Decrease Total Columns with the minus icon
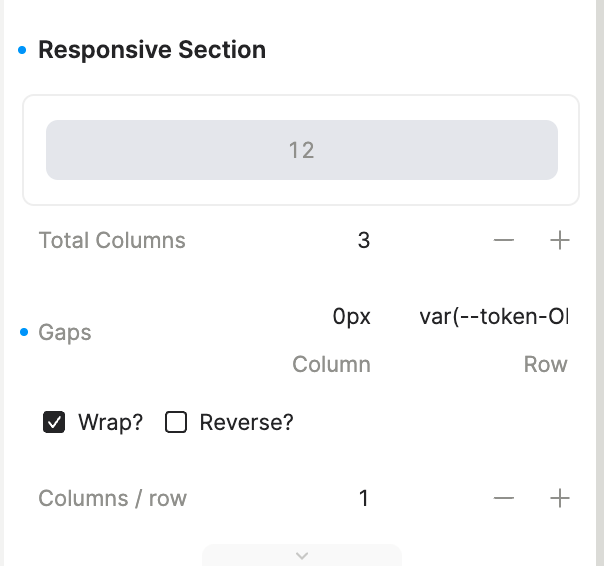 coord(504,241)
